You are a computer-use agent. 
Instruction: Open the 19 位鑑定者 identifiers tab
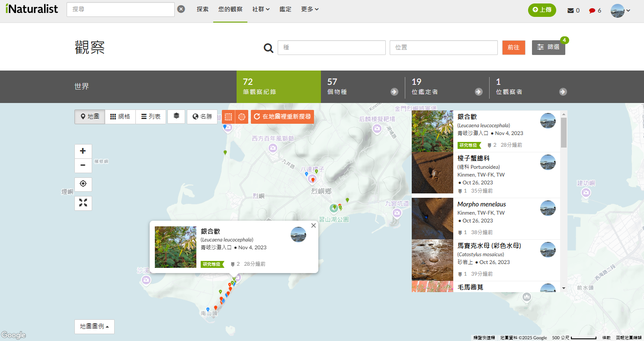(447, 87)
